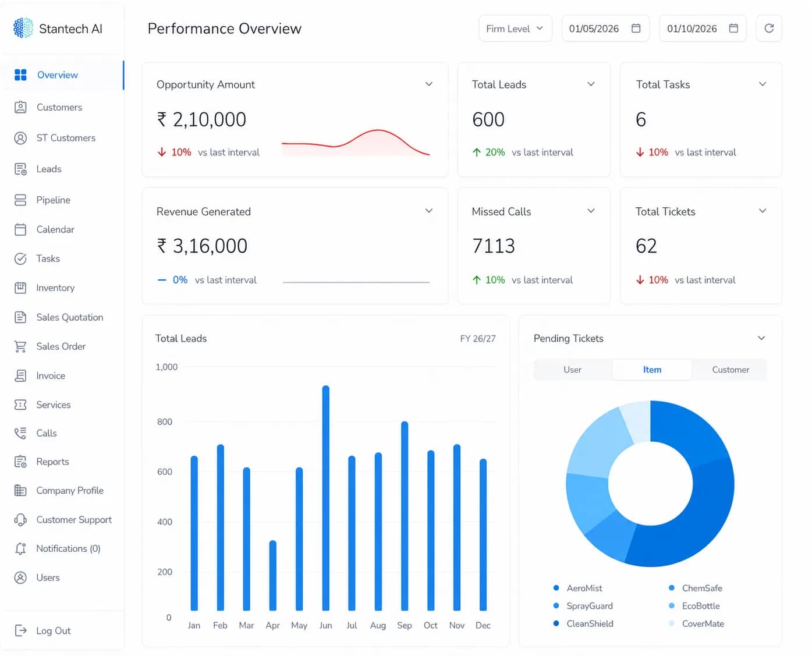Click the 01/05/2026 start date field
This screenshot has width=812, height=656.
(605, 29)
